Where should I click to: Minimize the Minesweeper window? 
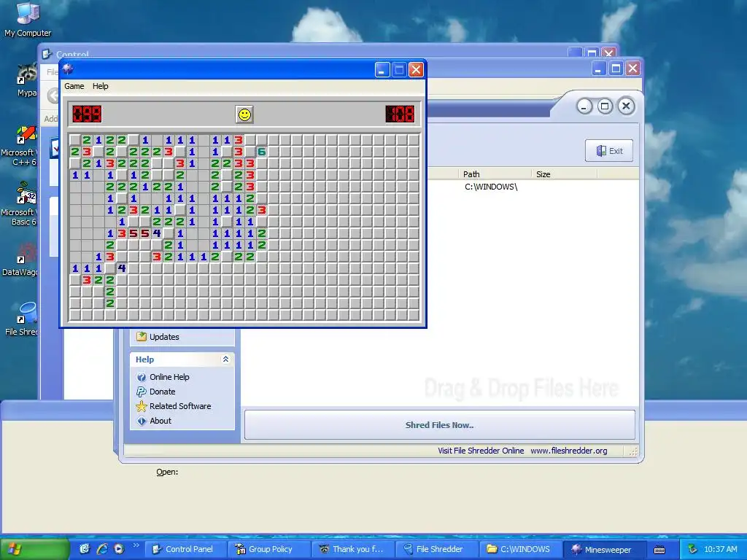point(382,69)
